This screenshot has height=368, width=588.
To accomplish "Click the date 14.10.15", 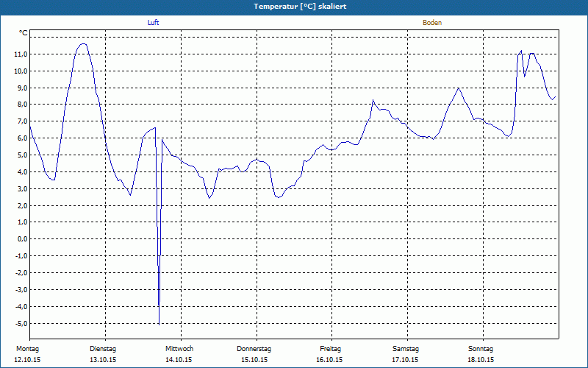I will coord(179,360).
